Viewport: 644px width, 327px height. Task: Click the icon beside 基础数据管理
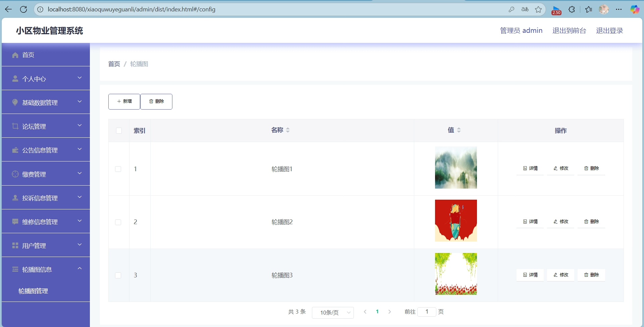(15, 103)
